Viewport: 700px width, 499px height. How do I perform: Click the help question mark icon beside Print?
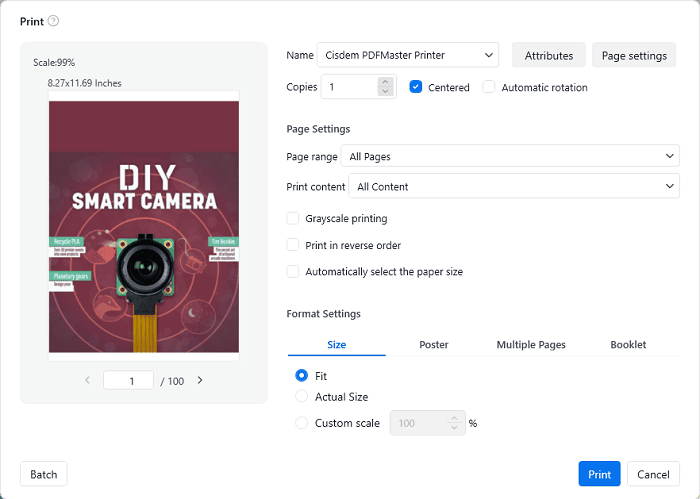53,21
